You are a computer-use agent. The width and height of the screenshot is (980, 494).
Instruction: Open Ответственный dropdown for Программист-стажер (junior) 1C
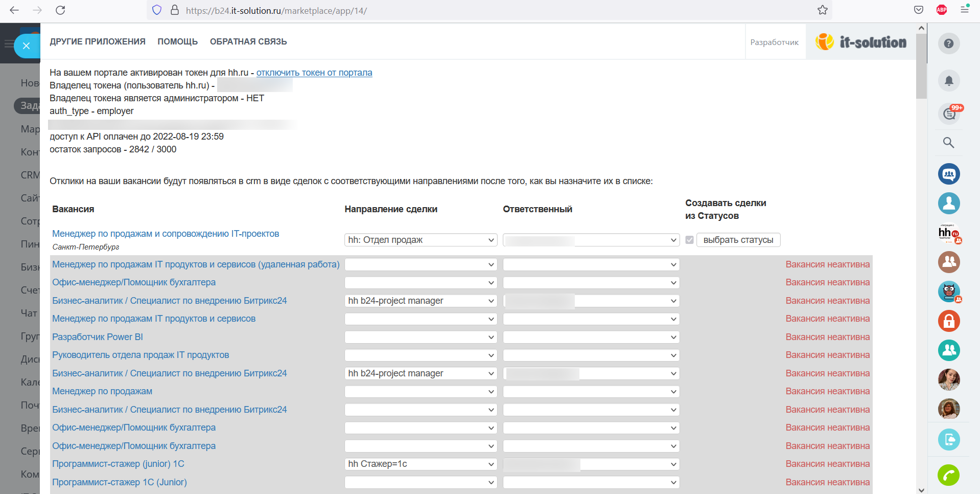(x=591, y=464)
